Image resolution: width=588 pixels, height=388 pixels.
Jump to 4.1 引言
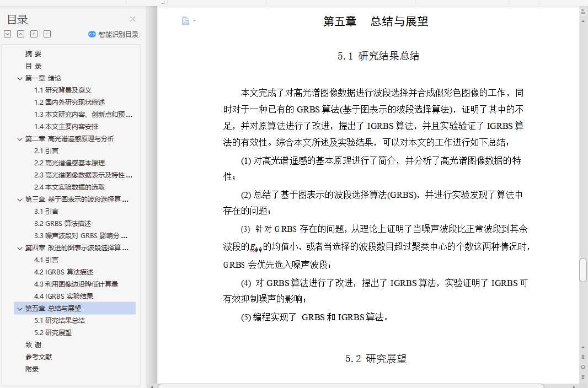46,260
